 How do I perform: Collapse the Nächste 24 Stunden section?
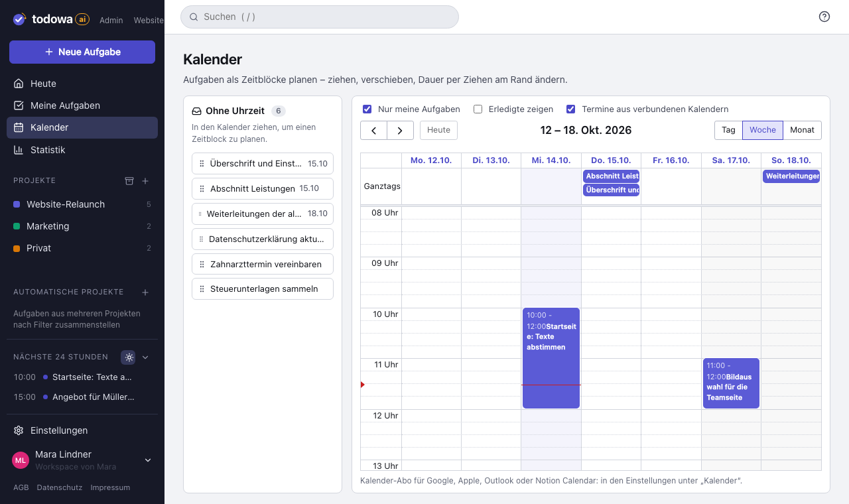[x=146, y=357]
